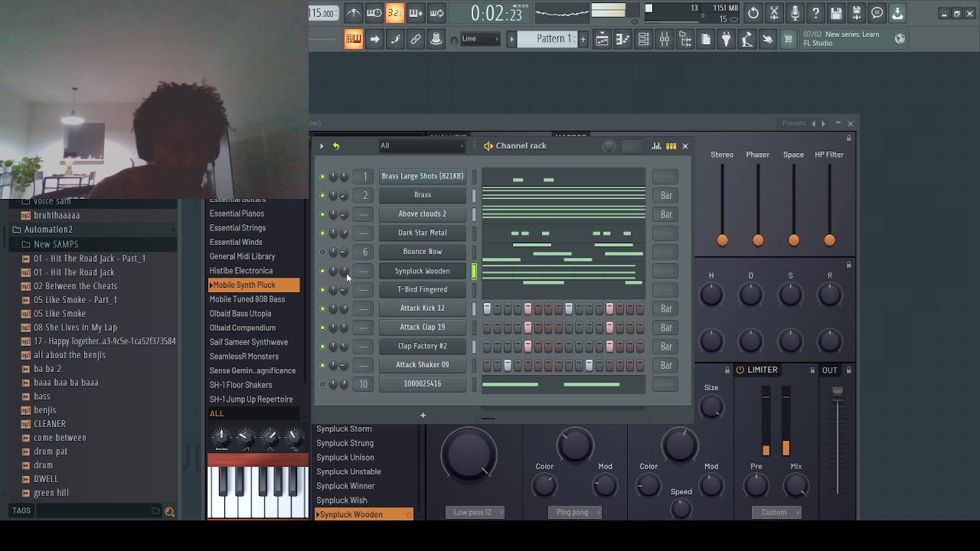Unmute the 1000025416 channel
The height and width of the screenshot is (551, 980).
tap(322, 384)
